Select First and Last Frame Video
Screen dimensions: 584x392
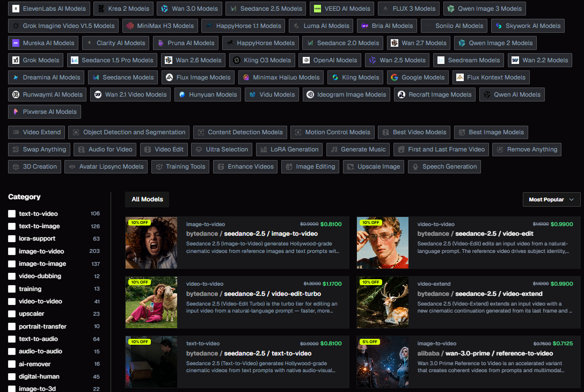click(x=441, y=149)
